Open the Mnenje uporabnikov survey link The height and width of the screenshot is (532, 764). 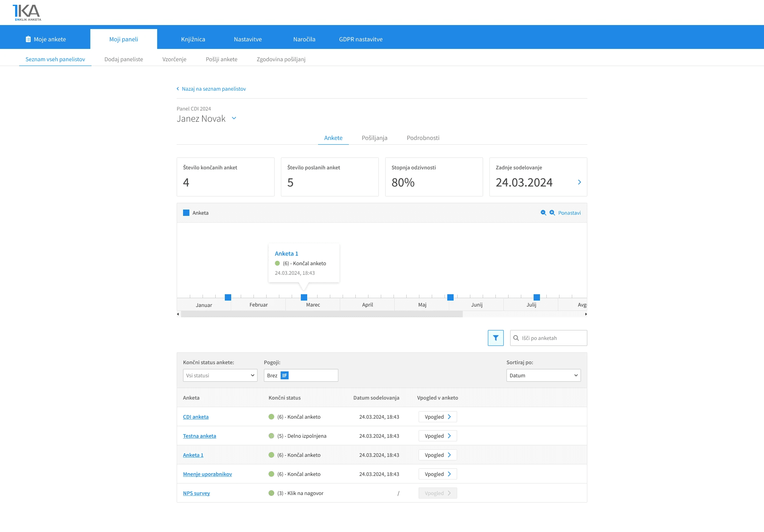pos(207,474)
